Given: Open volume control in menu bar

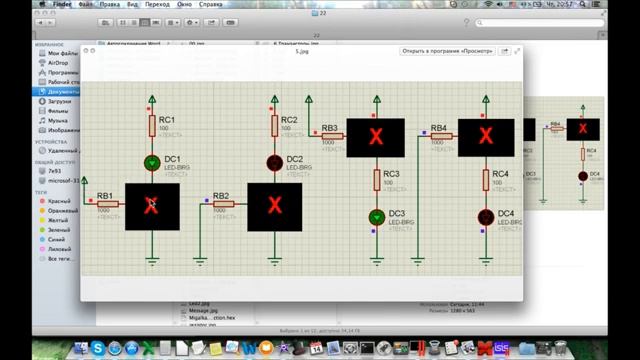Looking at the screenshot, I should tap(500, 4).
